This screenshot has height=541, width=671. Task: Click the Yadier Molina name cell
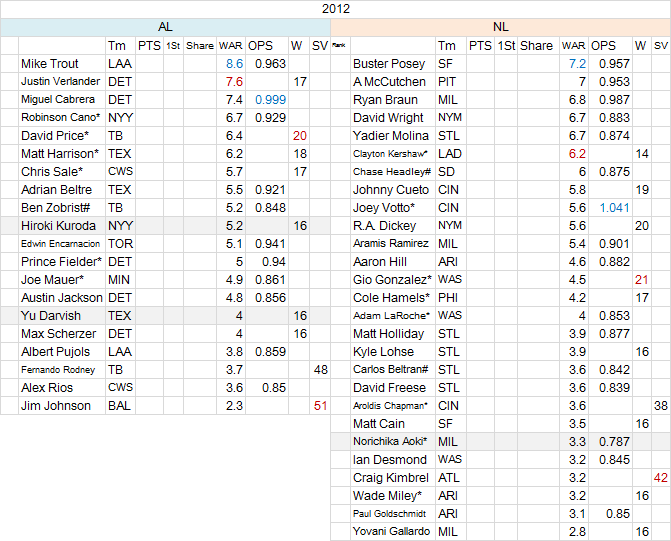coord(393,136)
